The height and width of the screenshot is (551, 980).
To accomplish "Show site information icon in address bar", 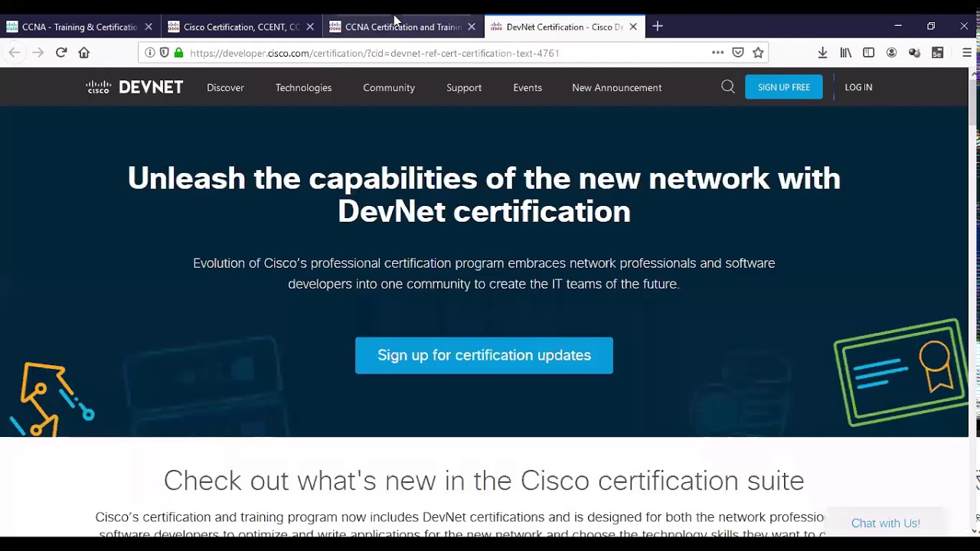I will point(150,53).
